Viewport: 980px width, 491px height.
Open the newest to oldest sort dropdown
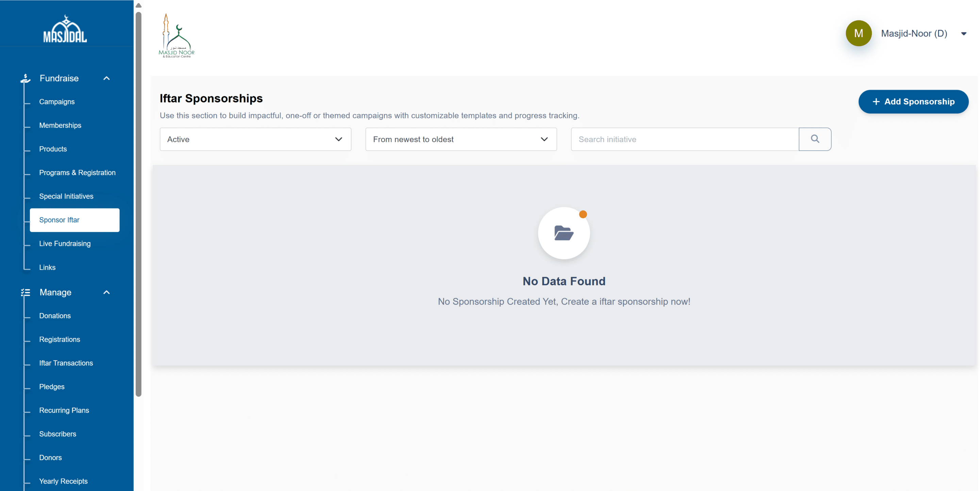click(461, 139)
